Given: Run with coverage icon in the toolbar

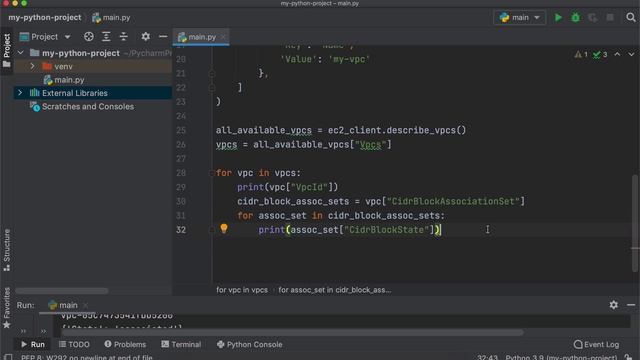Looking at the screenshot, I should tap(593, 18).
